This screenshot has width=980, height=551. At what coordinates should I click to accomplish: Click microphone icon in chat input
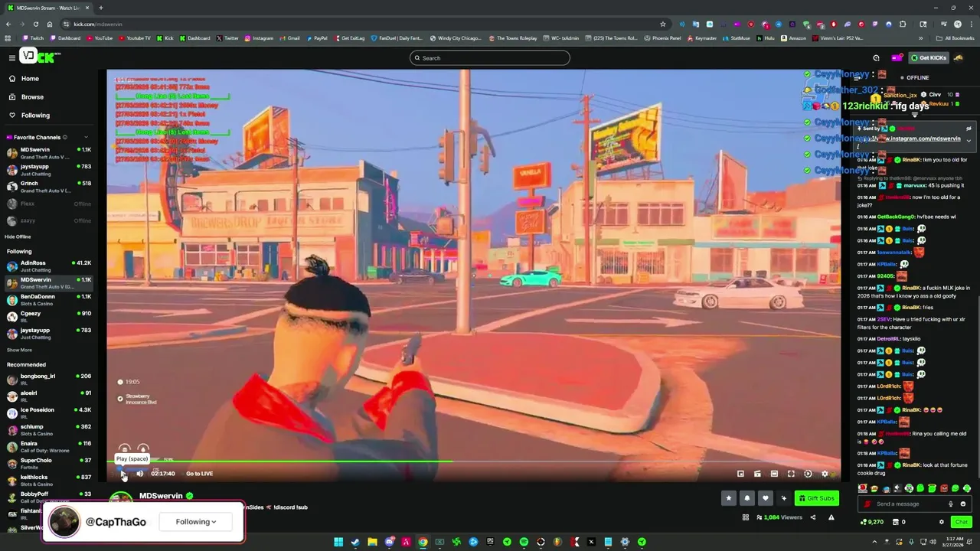[951, 504]
